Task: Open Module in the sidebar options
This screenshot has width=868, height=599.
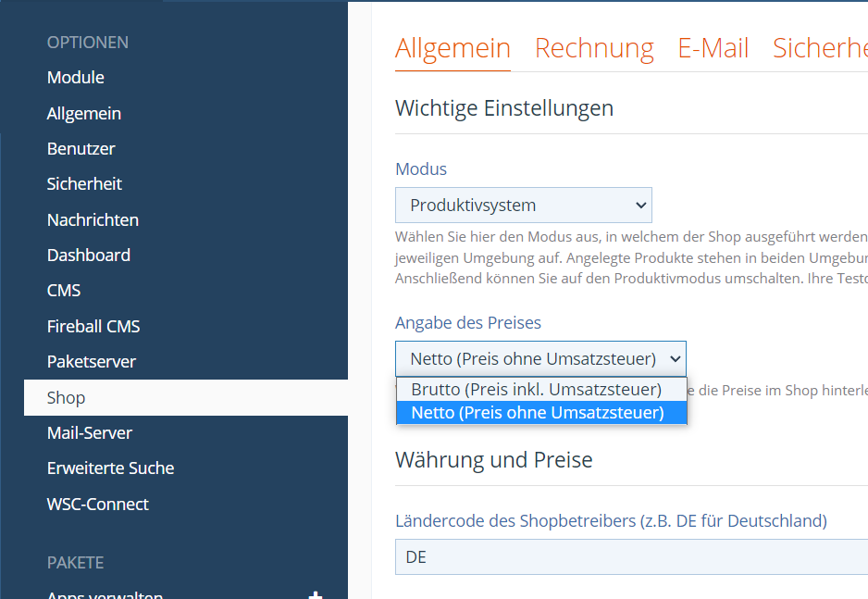Action: pyautogui.click(x=76, y=78)
